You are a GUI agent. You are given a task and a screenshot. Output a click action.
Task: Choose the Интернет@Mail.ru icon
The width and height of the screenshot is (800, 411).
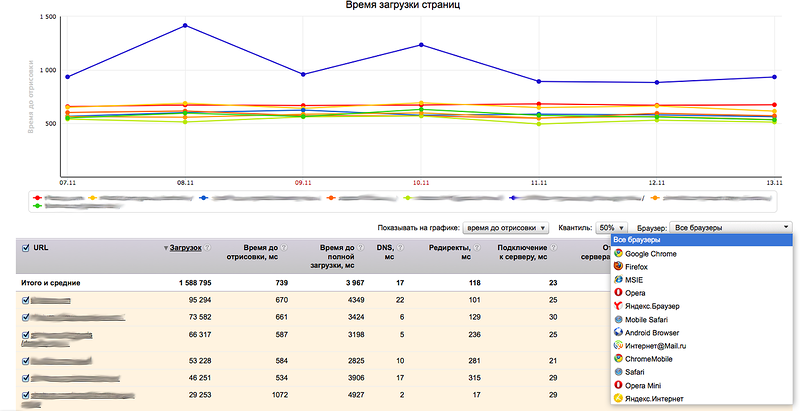(x=619, y=345)
